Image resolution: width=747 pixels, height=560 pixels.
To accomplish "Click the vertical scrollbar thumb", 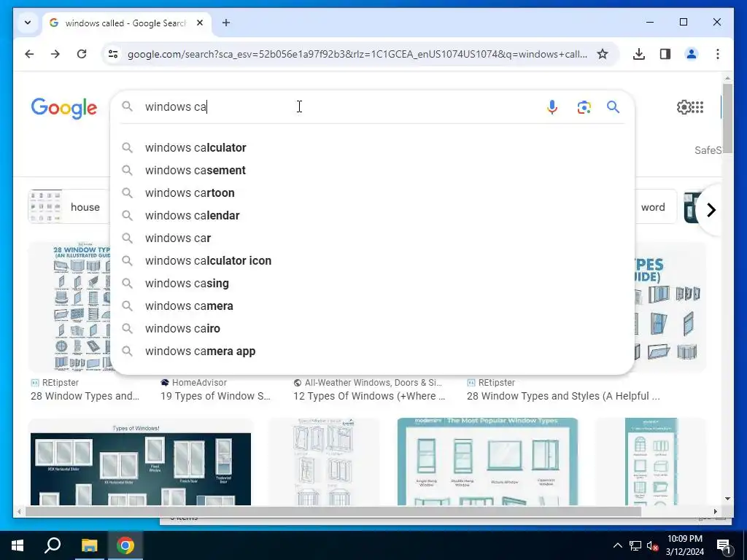I will (x=727, y=118).
